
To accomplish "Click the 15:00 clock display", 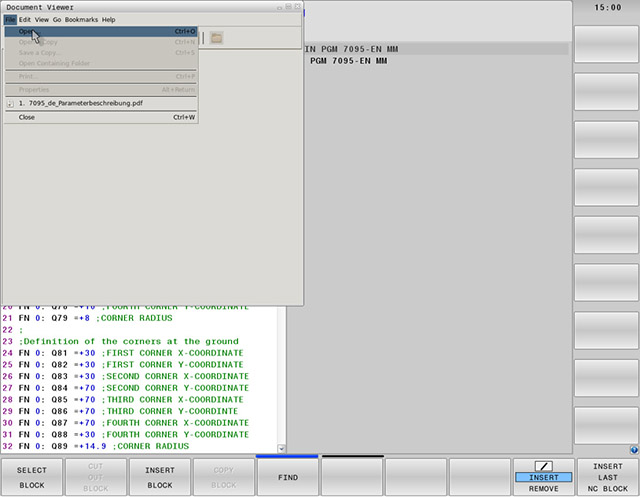I will coord(607,7).
